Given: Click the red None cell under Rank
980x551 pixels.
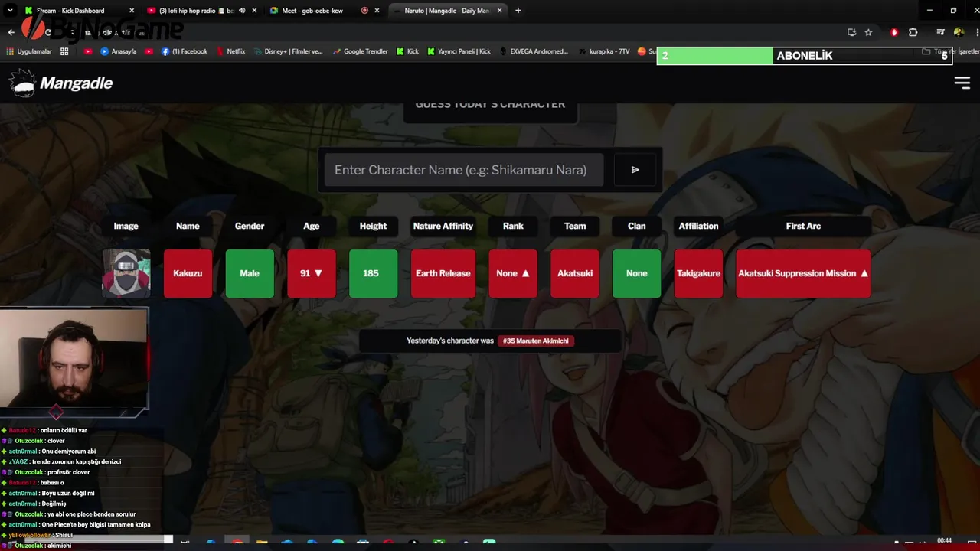Looking at the screenshot, I should point(513,273).
